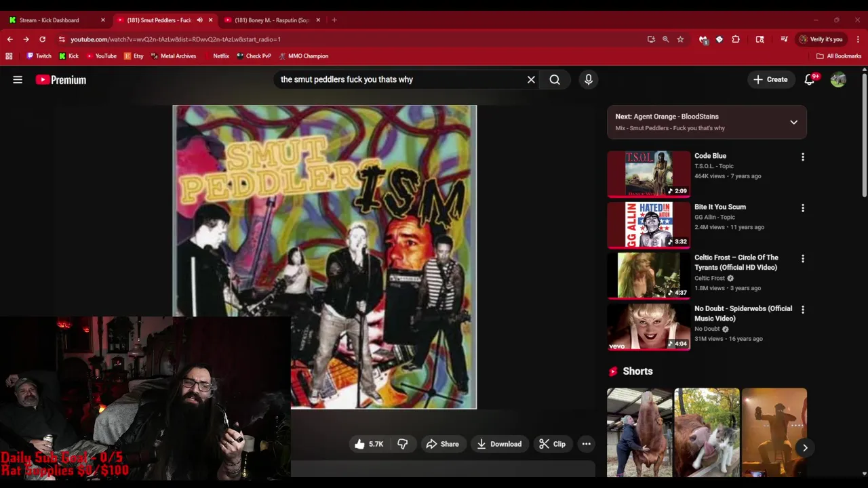Open the first Shorts thumbnail with horse
The image size is (868, 488).
pyautogui.click(x=639, y=432)
